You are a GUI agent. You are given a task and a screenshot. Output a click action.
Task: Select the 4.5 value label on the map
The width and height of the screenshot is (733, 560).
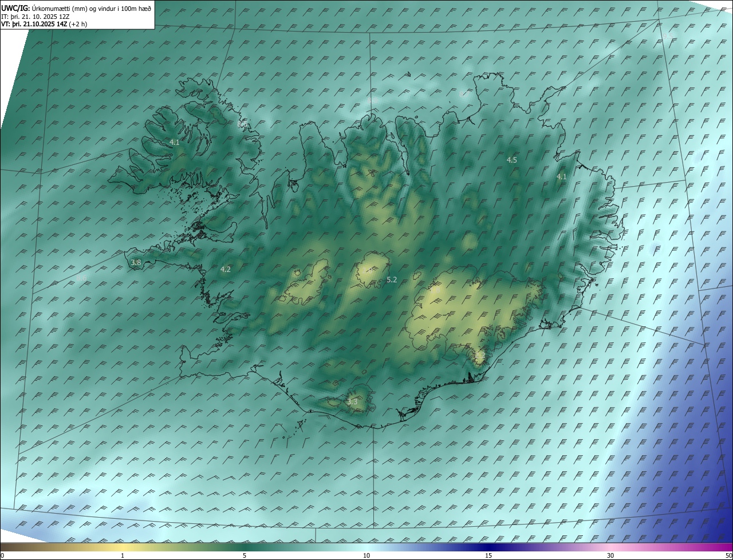click(512, 160)
